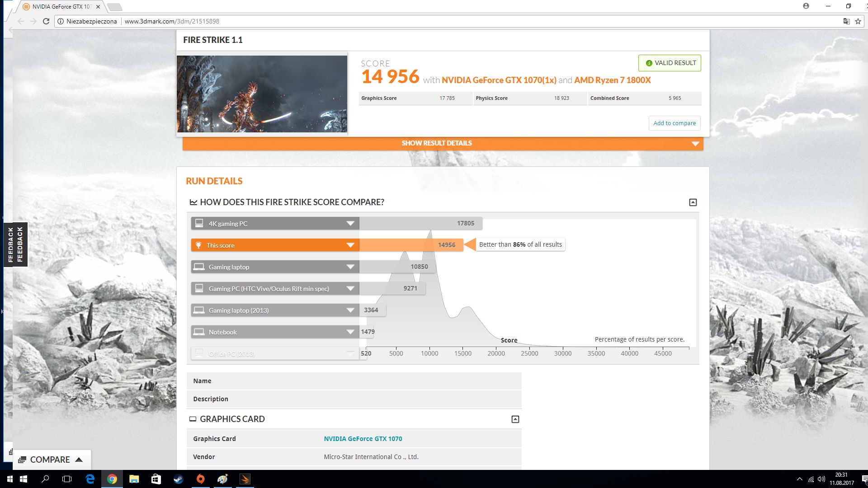
Task: Open the NVIDIA GeForce GTX 1070 link
Action: 363,438
